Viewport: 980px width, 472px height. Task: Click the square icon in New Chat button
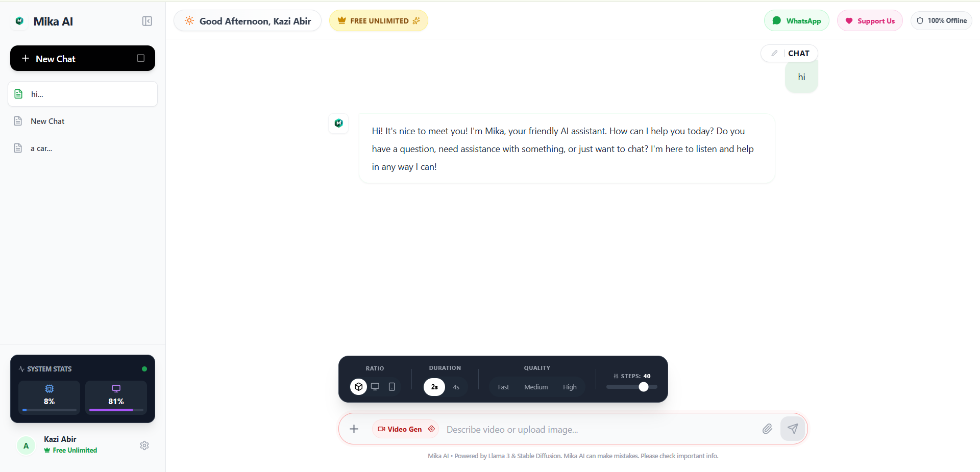point(141,58)
